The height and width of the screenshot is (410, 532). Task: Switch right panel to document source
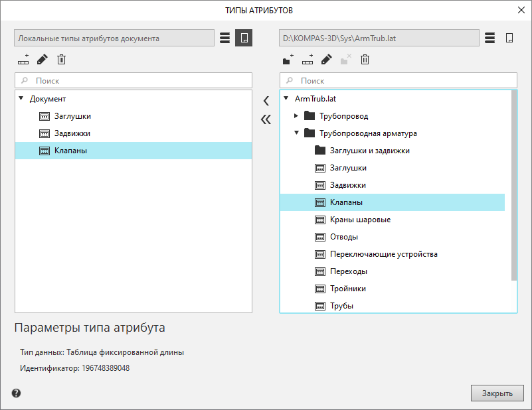point(509,38)
